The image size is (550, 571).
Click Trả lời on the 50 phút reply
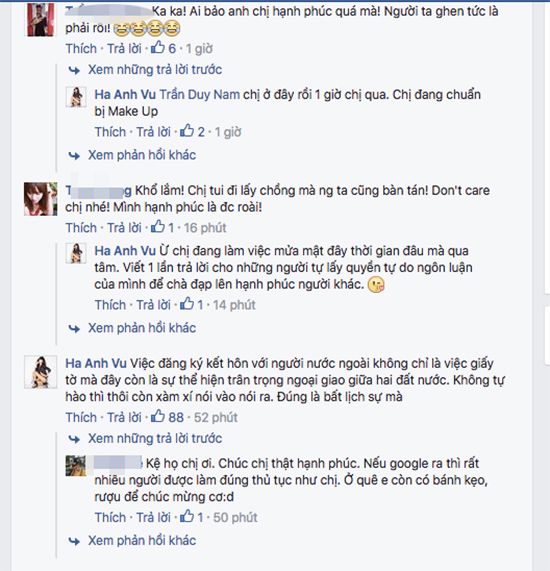(x=153, y=517)
